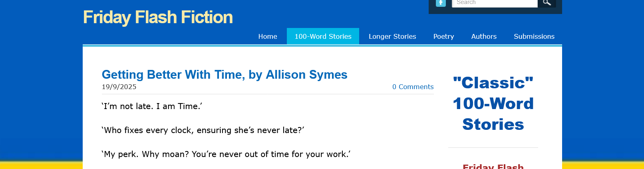
Task: Go to the Home menu item
Action: (x=268, y=36)
